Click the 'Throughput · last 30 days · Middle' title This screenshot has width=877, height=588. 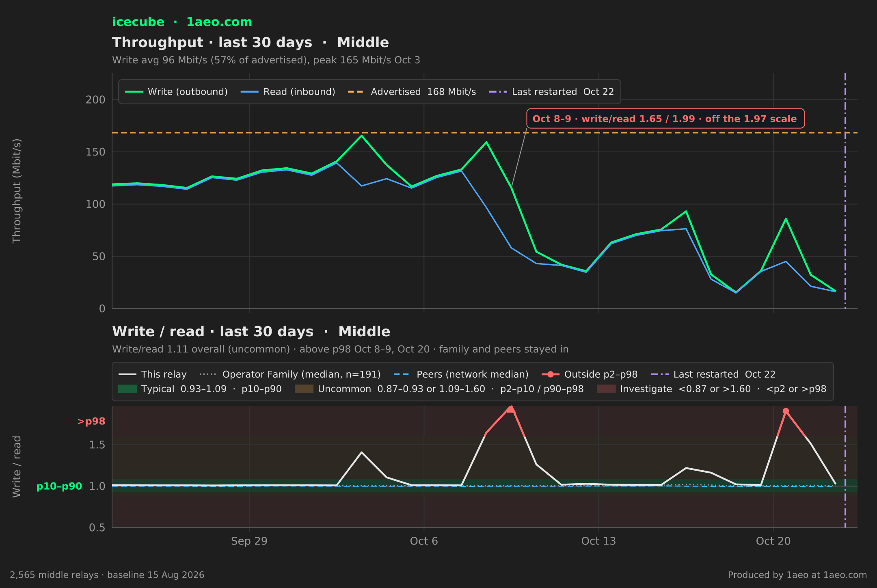(x=251, y=43)
